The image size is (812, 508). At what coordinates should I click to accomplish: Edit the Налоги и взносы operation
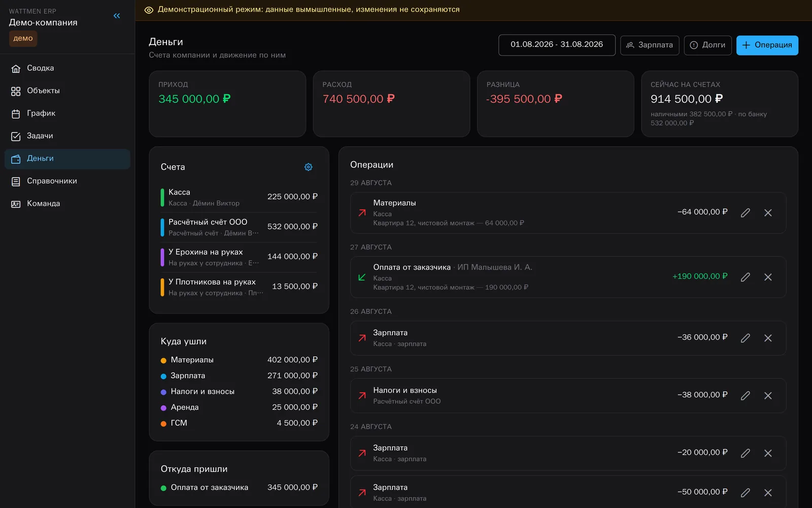coord(745,395)
